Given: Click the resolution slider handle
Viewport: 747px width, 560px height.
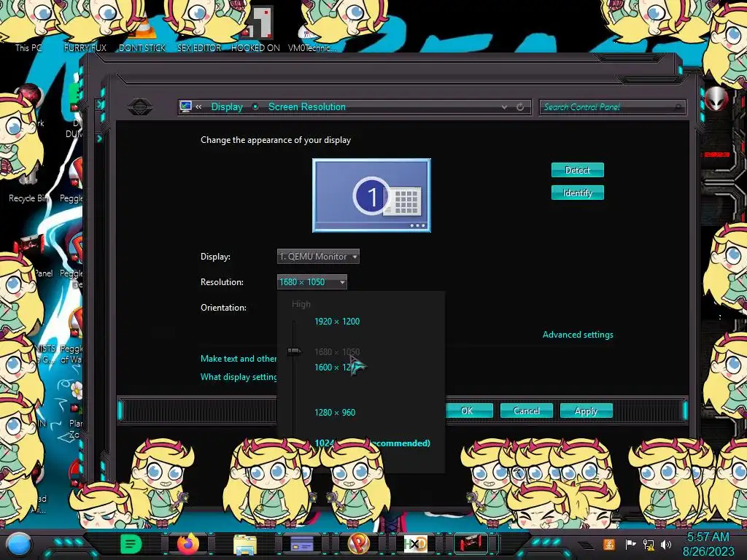Looking at the screenshot, I should coord(295,351).
